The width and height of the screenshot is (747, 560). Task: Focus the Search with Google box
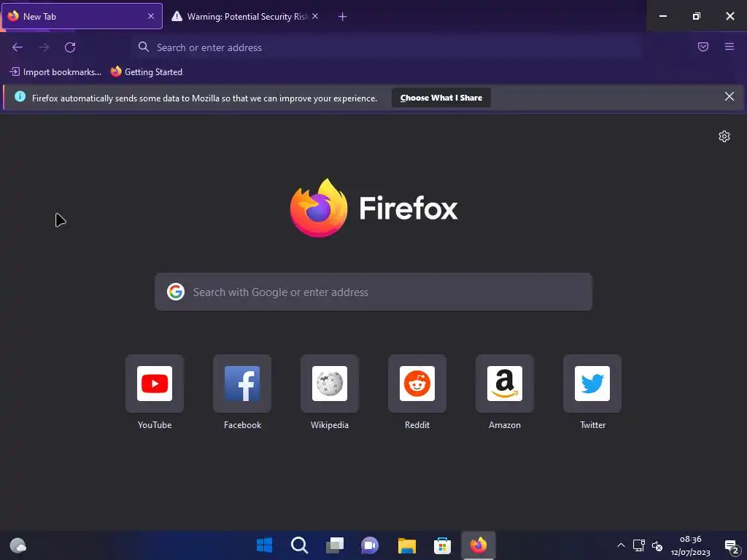pyautogui.click(x=373, y=292)
